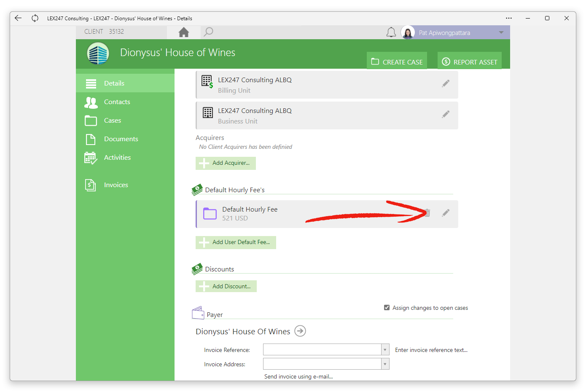Edit the Billing Unit pencil icon
Image resolution: width=586 pixels, height=392 pixels.
[x=446, y=83]
